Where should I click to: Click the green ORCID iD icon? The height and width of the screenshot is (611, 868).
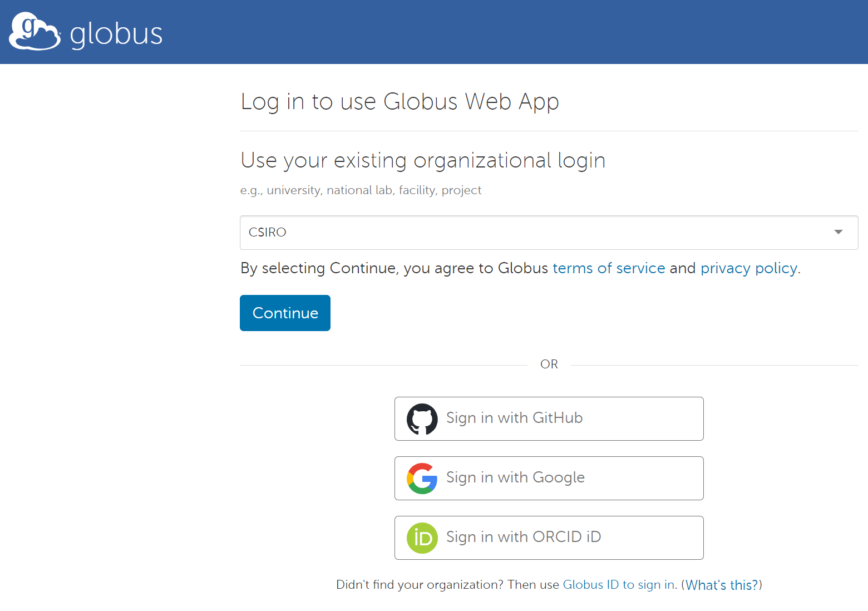422,538
